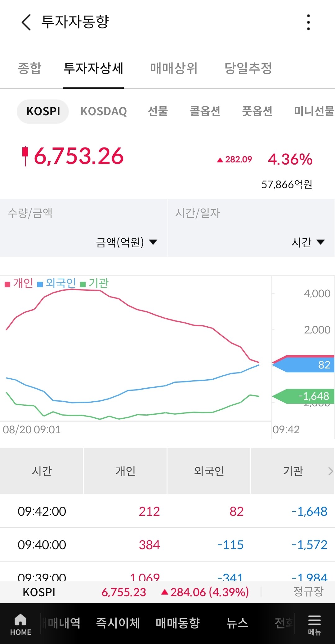Tap the 개인 pink legend square
This screenshot has height=644, width=335.
pos(7,284)
